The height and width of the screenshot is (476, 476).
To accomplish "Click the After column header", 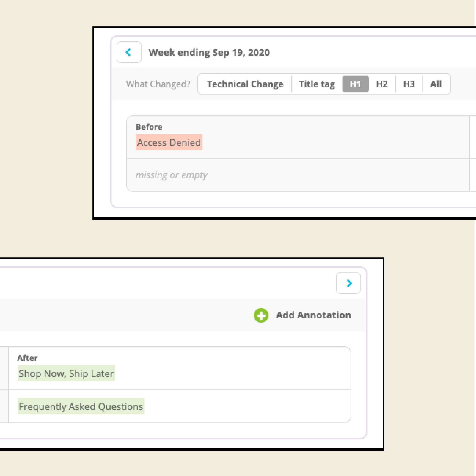I will pyautogui.click(x=27, y=358).
